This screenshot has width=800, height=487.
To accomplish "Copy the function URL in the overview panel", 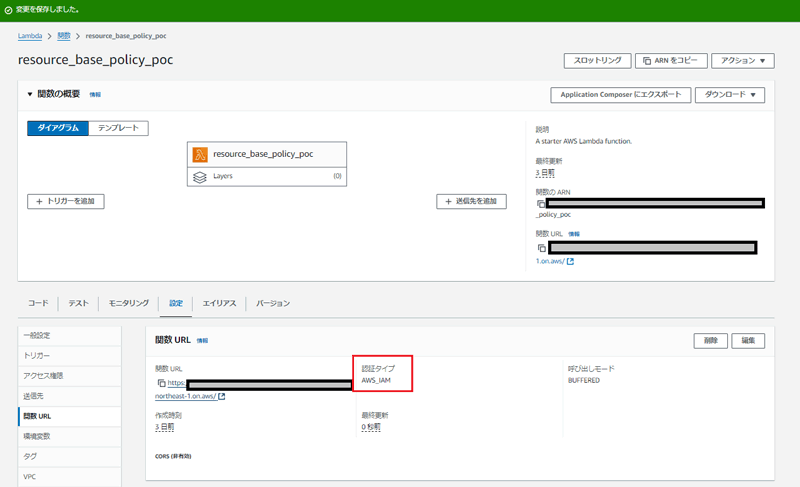I will pos(542,248).
